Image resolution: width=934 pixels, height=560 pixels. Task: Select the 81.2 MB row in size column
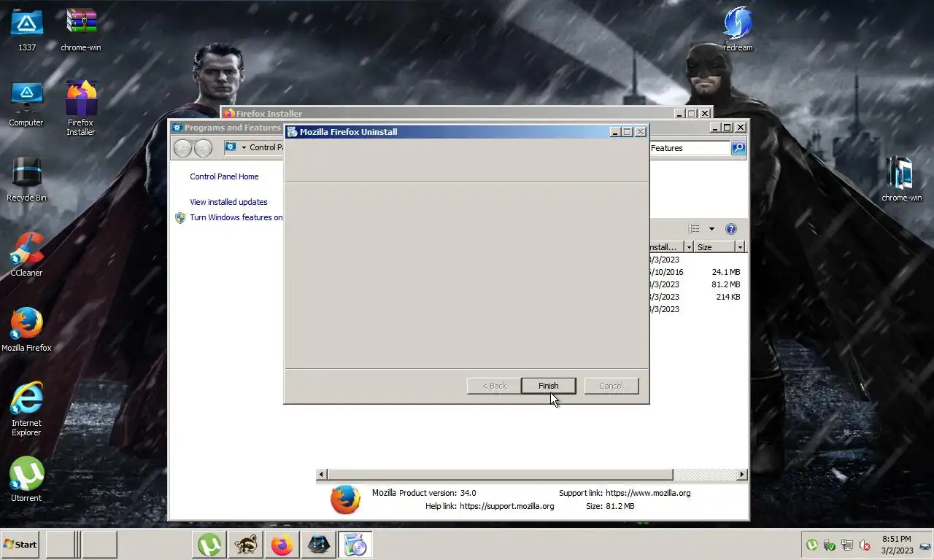pyautogui.click(x=725, y=284)
